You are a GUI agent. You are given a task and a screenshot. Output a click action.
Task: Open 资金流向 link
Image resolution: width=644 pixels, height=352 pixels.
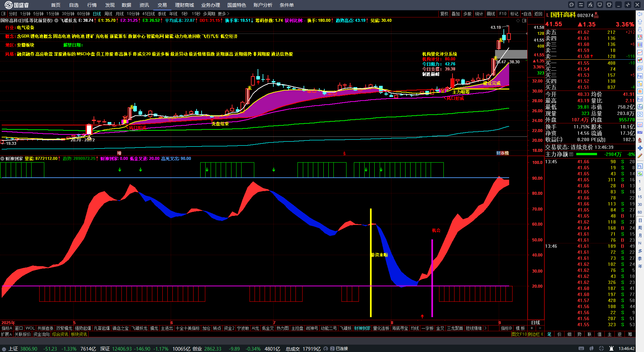[41, 334]
